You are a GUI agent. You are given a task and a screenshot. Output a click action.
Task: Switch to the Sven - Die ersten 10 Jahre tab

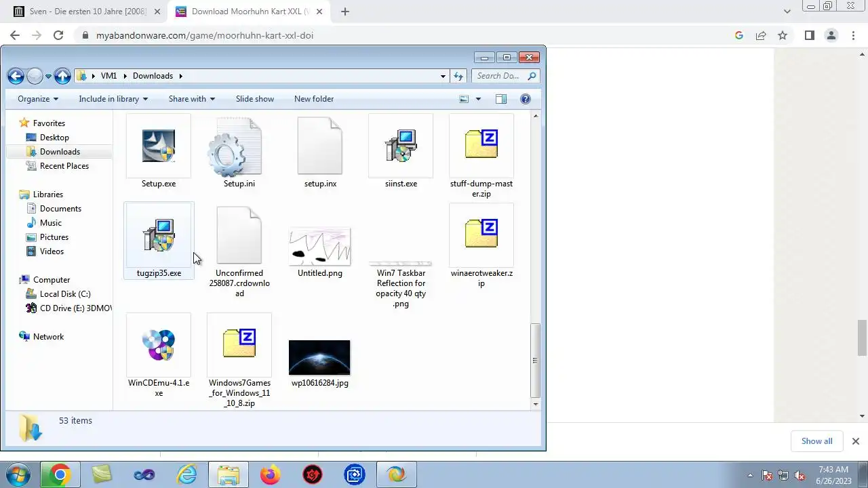click(87, 12)
